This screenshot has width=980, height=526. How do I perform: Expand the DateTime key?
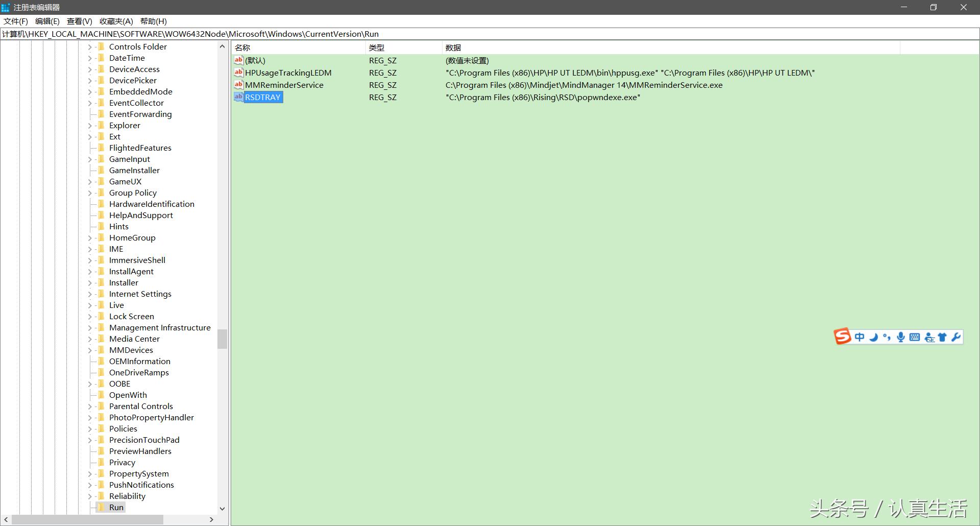[90, 58]
